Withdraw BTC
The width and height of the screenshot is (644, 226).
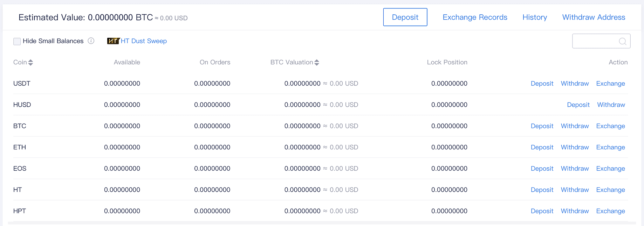coord(575,126)
